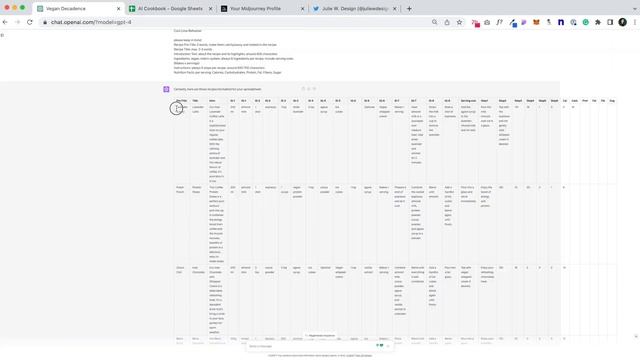Viewport: 640px width, 360px height.
Task: Click the zoom magnifier icon in address bar
Action: (435, 22)
